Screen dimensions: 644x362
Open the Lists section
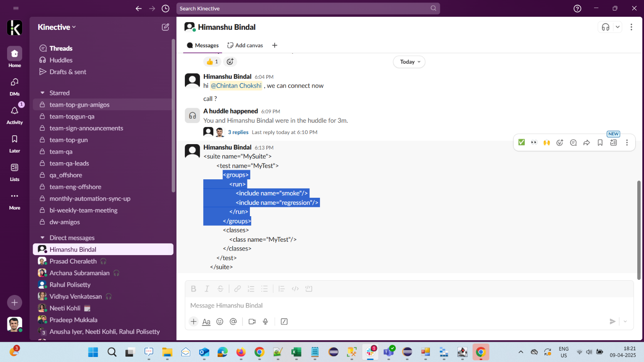coord(15,172)
